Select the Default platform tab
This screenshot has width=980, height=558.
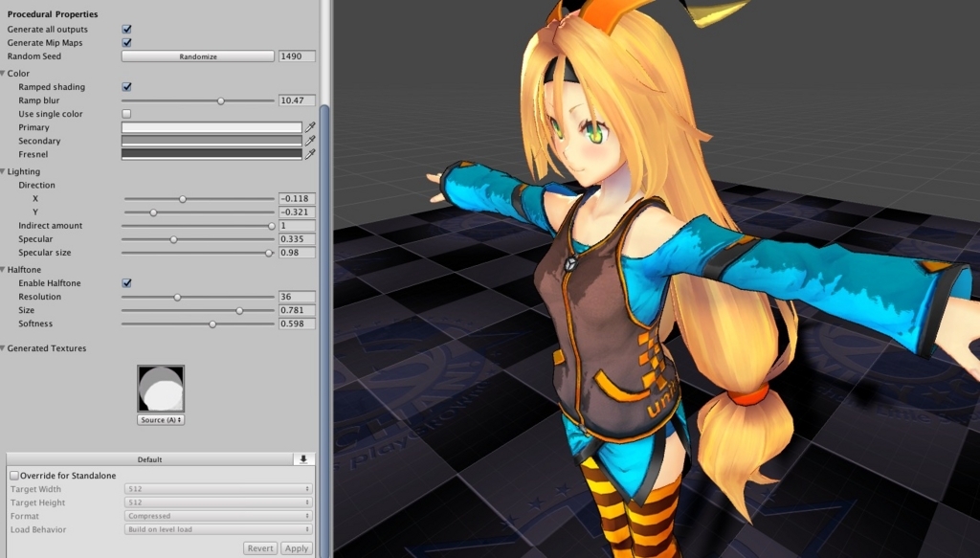click(150, 459)
